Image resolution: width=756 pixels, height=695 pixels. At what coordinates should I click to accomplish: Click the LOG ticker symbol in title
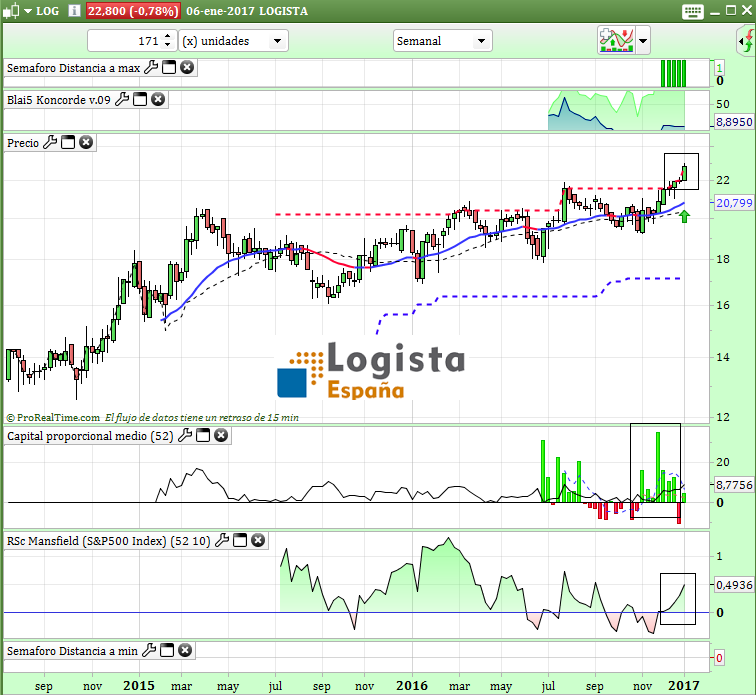pyautogui.click(x=47, y=11)
